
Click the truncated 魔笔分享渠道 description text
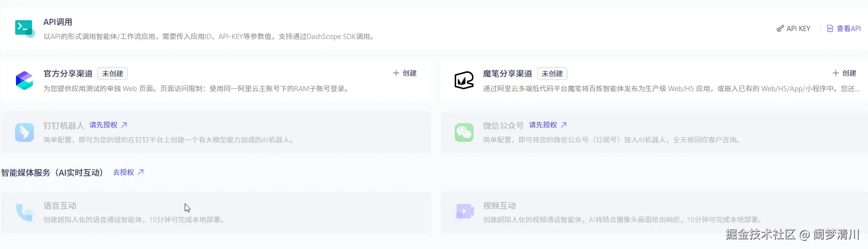[671, 89]
